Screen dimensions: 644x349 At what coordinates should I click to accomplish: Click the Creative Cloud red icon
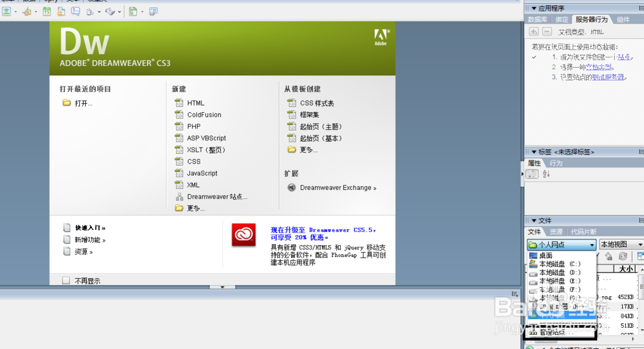click(x=243, y=235)
